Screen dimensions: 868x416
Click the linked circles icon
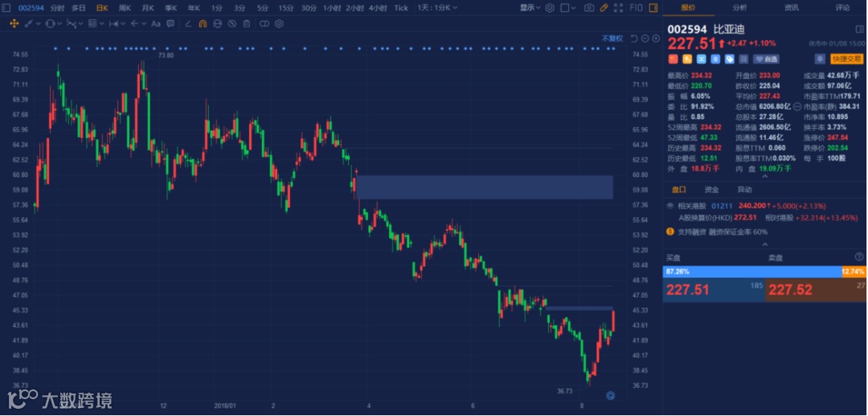point(264,24)
